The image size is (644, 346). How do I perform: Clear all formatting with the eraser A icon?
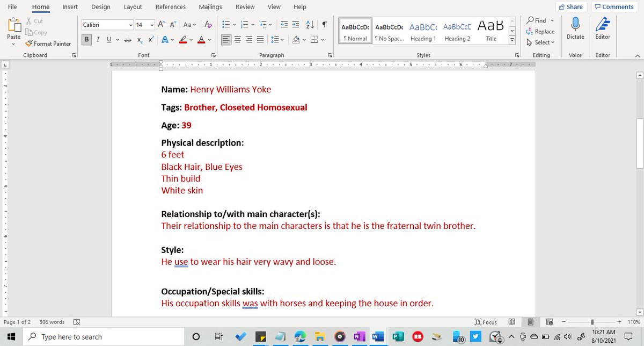click(x=208, y=25)
